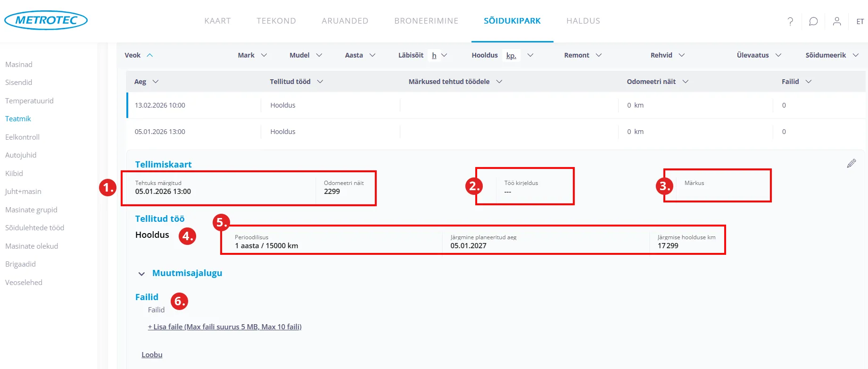
Task: Toggle the Hooldus kp. unit
Action: (x=511, y=55)
